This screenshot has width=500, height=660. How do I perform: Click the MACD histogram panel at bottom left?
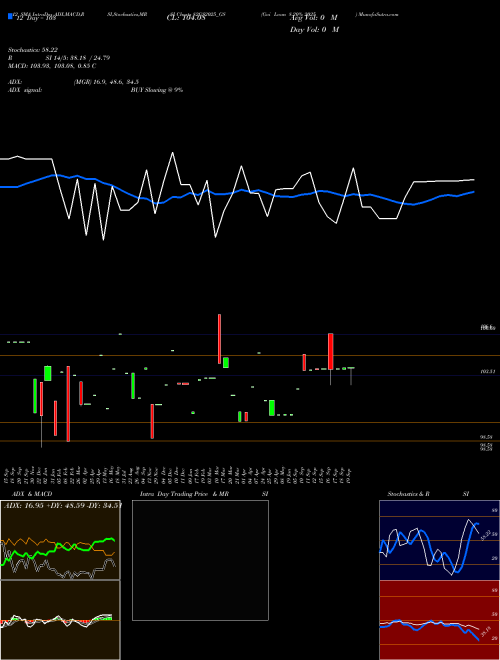point(60,620)
